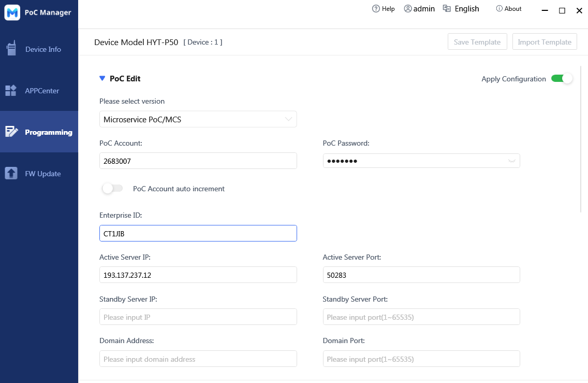Click the Standby Server IP field

pyautogui.click(x=198, y=317)
